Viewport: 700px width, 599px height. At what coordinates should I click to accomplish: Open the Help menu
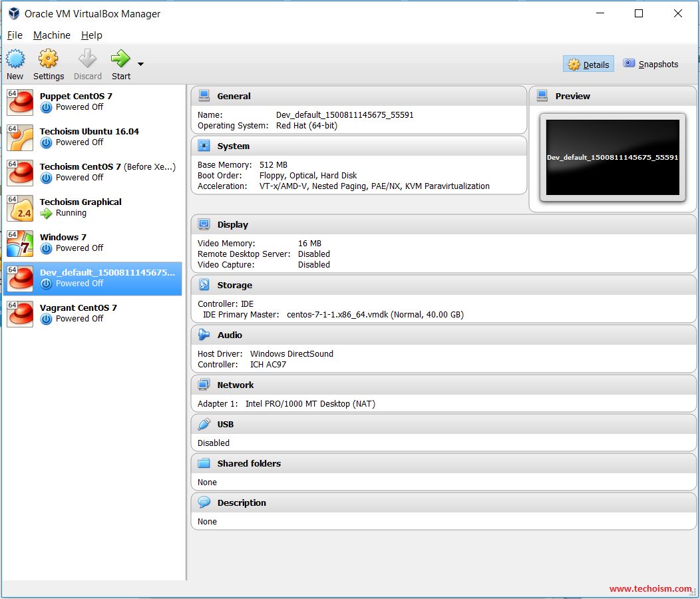click(92, 35)
